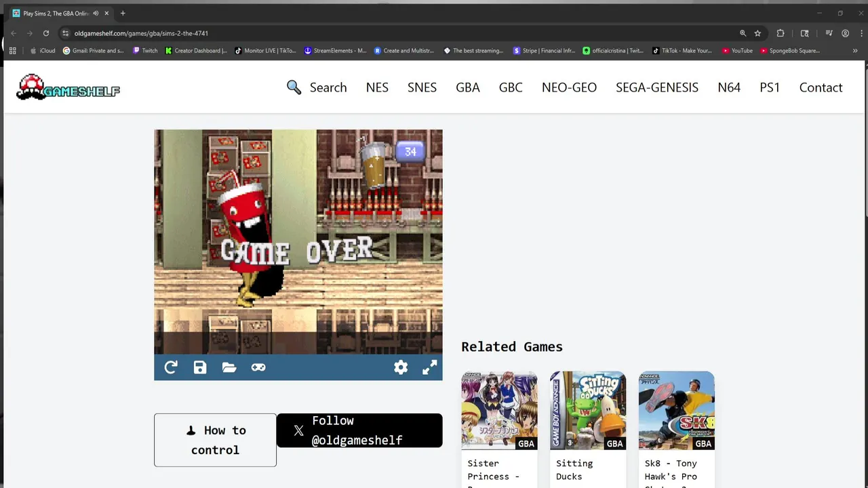
Task: Open Sk8 Tony Hawk's game thumbnail
Action: click(676, 410)
